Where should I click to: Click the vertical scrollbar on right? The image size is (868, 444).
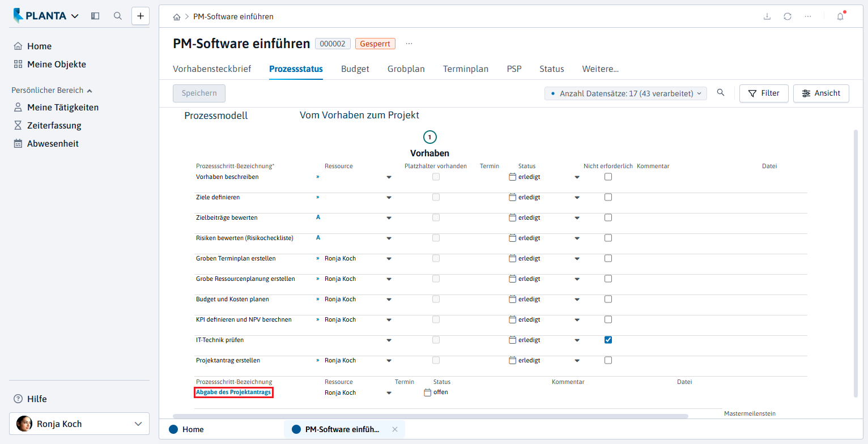(x=856, y=263)
